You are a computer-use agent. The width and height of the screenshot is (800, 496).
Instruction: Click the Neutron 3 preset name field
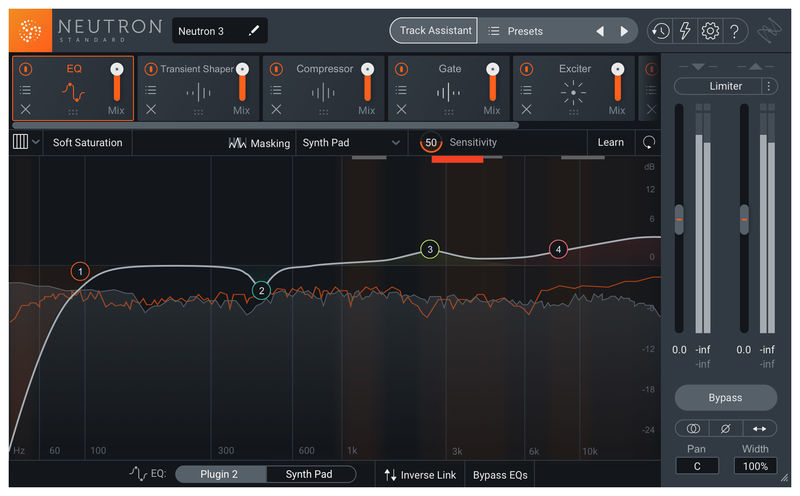coord(220,31)
